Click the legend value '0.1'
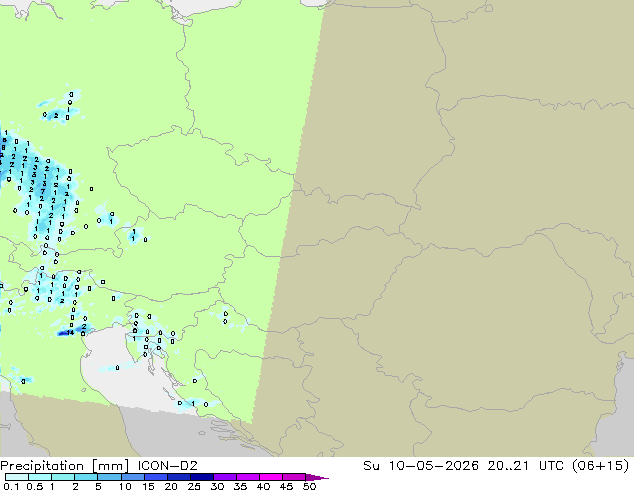Viewport: 634px width, 490px height. (11, 486)
